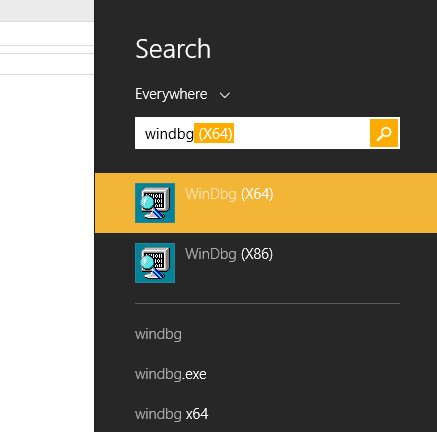Select the WinDbg (X86) result label

tap(229, 254)
